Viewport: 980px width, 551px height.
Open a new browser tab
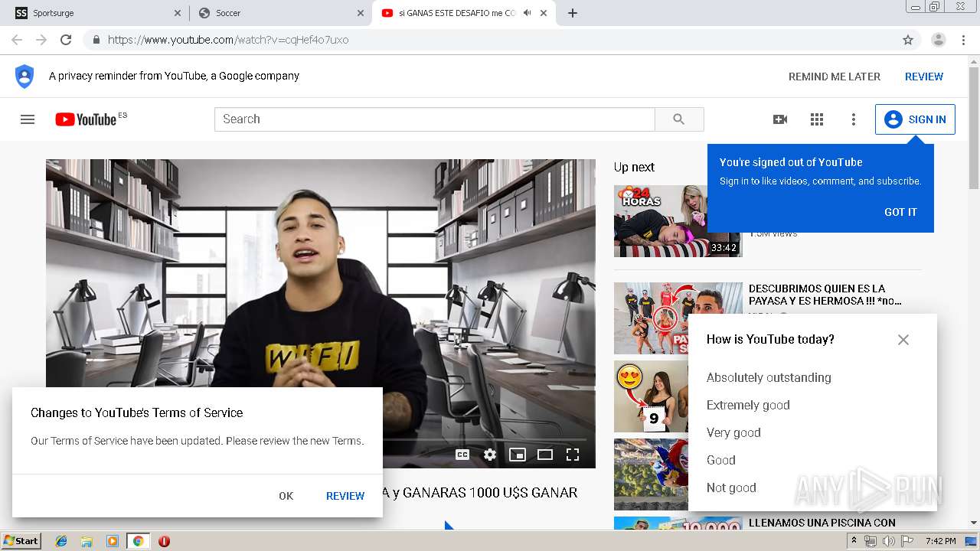click(x=572, y=13)
